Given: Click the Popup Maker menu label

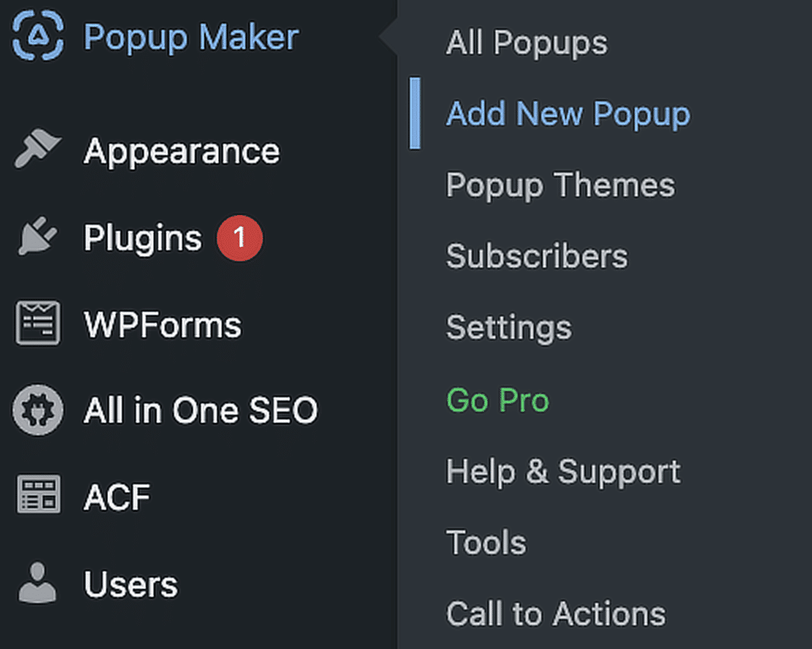Looking at the screenshot, I should click(x=190, y=36).
